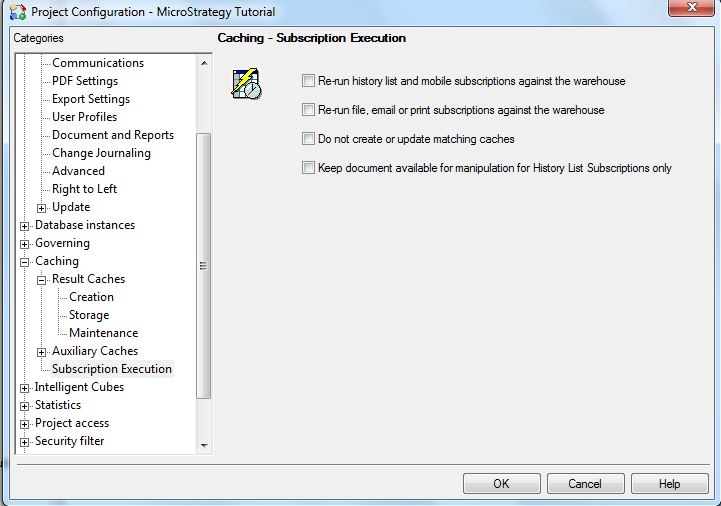The image size is (721, 506).
Task: Tick 'Do not create or update matching caches'
Action: [308, 138]
